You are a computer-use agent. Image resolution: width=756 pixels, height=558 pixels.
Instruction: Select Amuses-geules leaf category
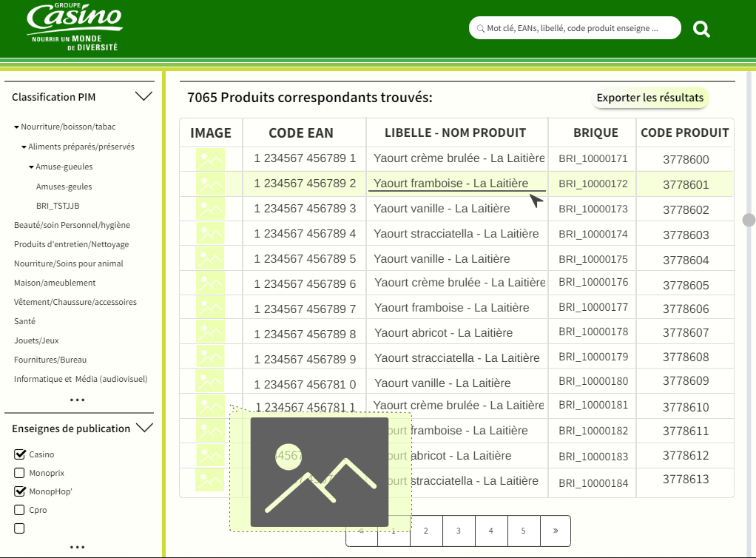tap(64, 186)
